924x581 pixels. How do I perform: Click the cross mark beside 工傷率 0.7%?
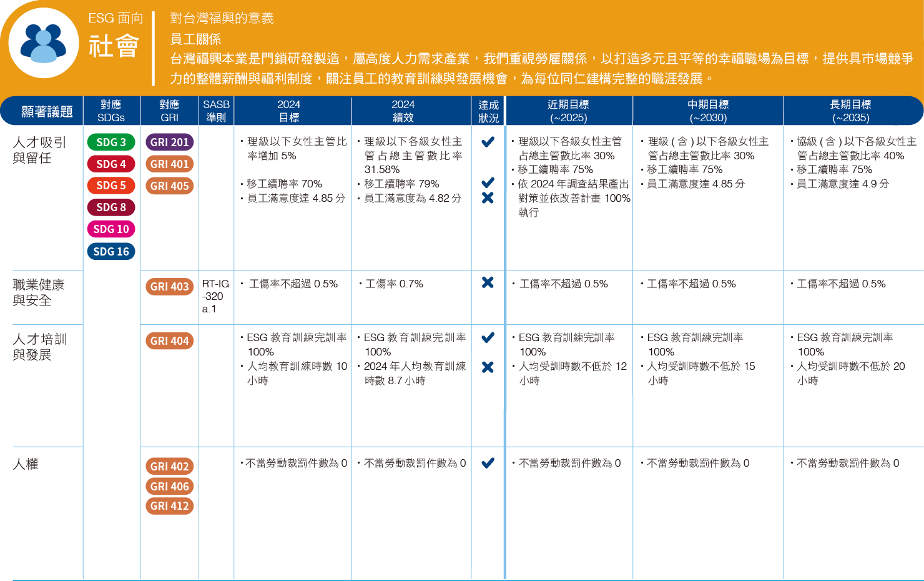pyautogui.click(x=488, y=282)
